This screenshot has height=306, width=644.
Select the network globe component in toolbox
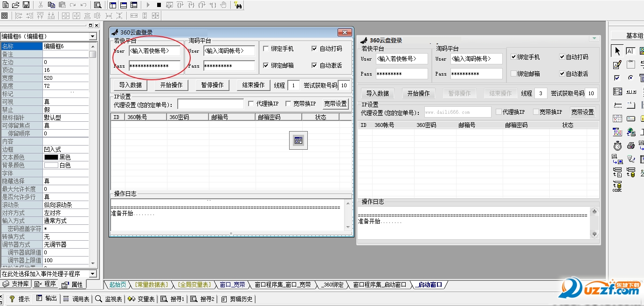[630, 132]
